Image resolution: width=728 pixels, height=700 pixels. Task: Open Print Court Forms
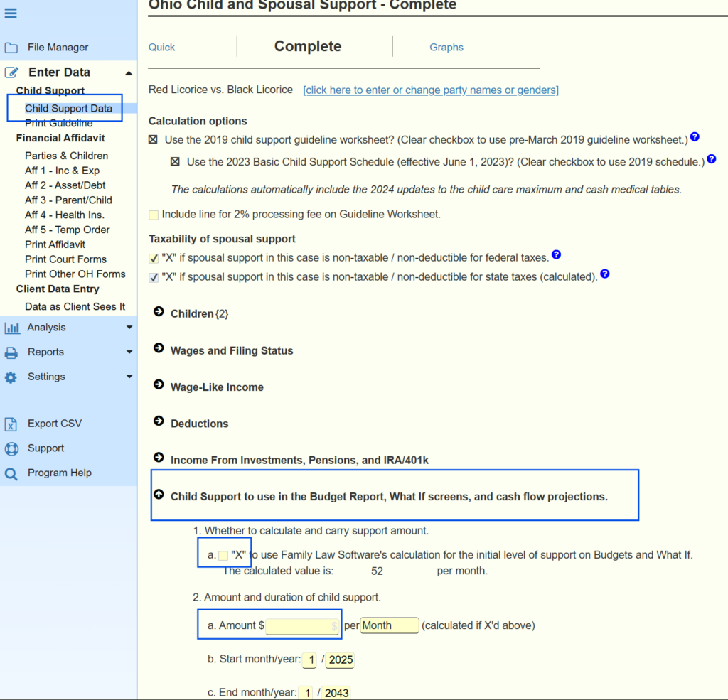click(x=65, y=259)
